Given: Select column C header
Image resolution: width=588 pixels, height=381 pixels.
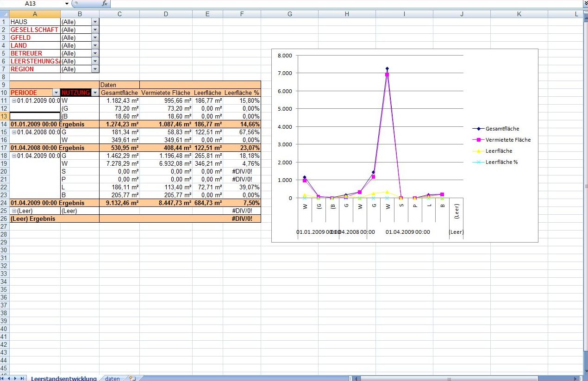Looking at the screenshot, I should pyautogui.click(x=119, y=14).
